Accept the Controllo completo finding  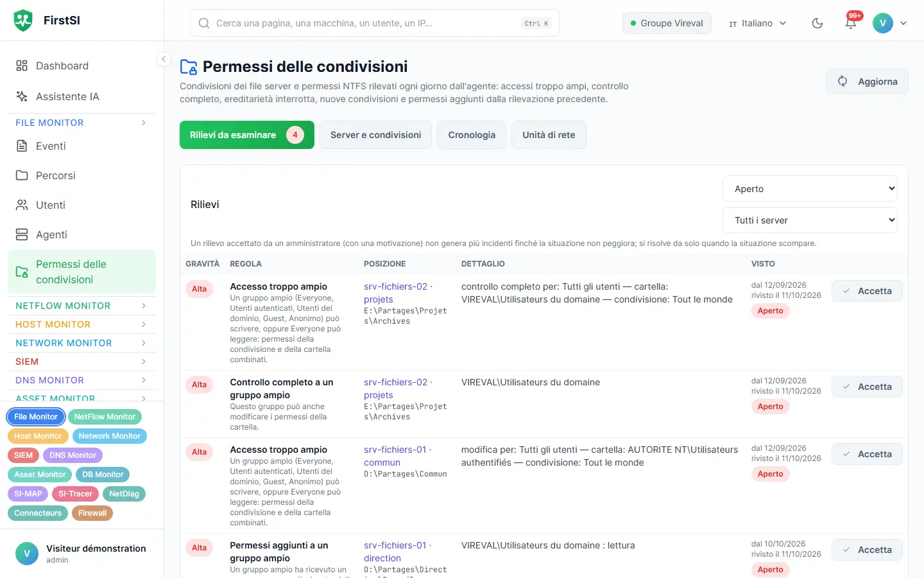tap(867, 387)
